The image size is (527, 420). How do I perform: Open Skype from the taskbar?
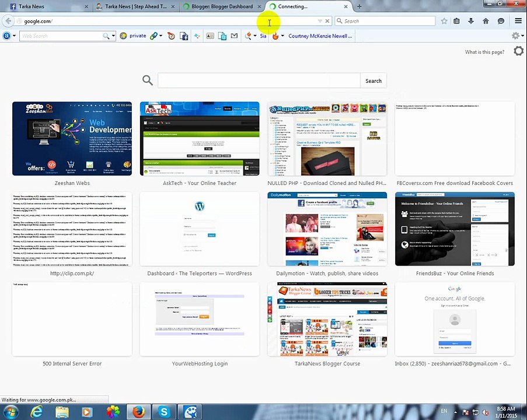tap(164, 412)
